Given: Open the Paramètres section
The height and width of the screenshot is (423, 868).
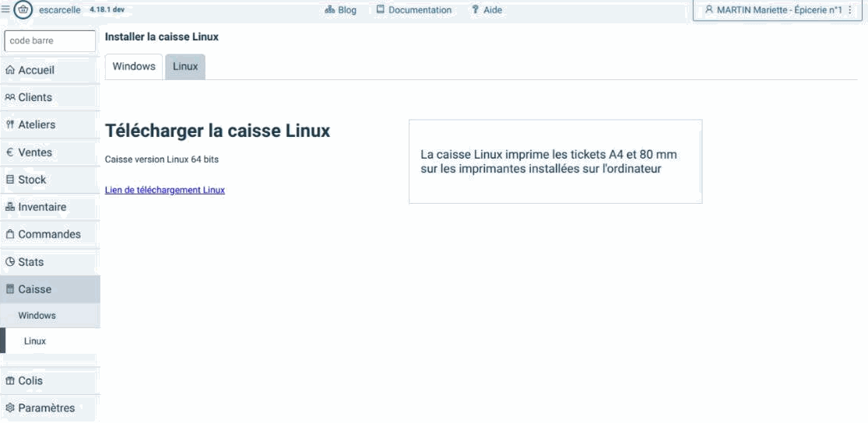Looking at the screenshot, I should pos(50,408).
